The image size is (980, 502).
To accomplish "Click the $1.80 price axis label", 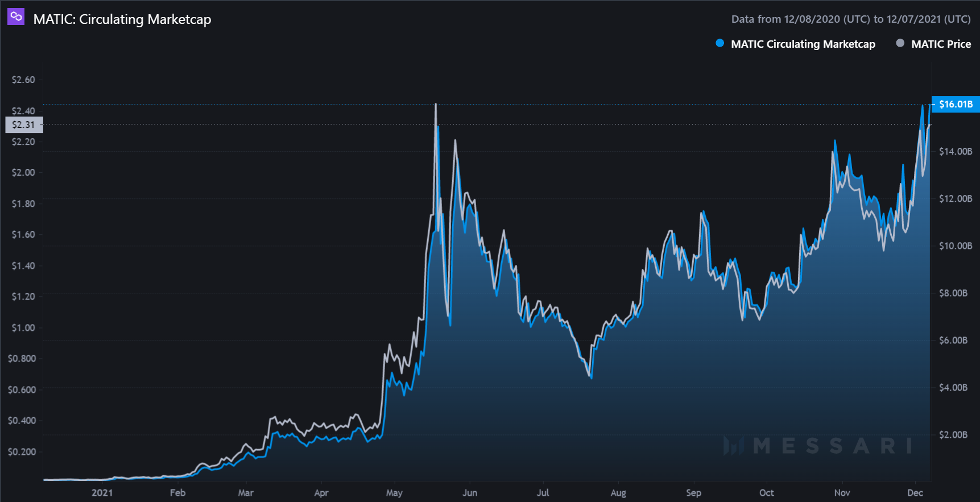I will (23, 204).
